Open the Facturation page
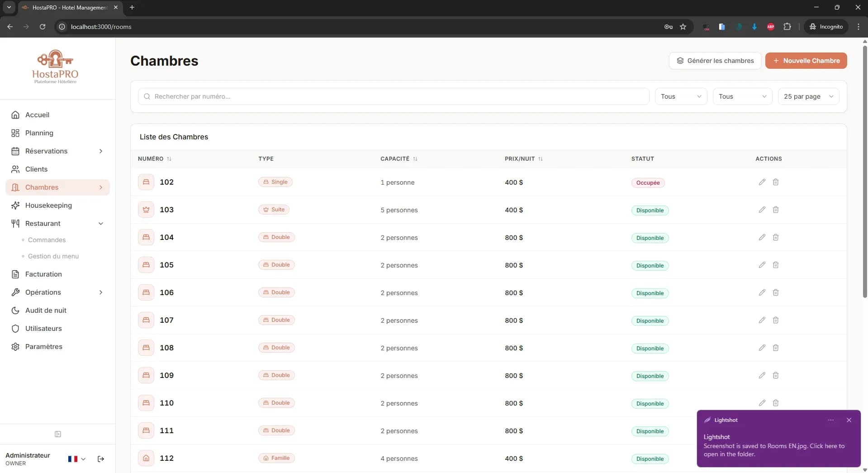Viewport: 868px width, 473px height. pos(43,274)
